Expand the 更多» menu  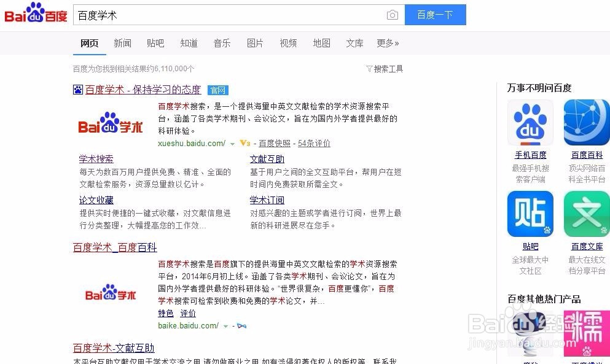click(x=388, y=43)
